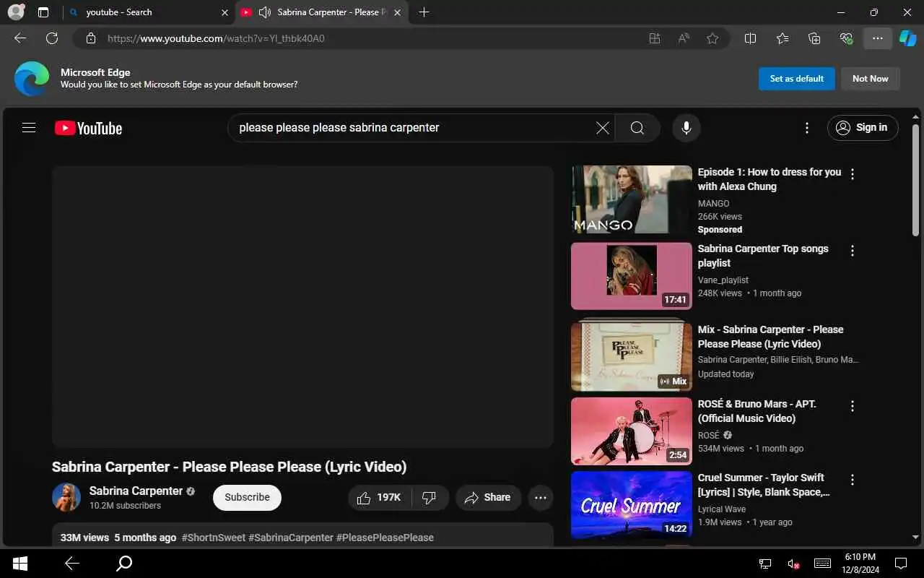This screenshot has width=924, height=578.
Task: Share the lyric video
Action: pos(488,497)
